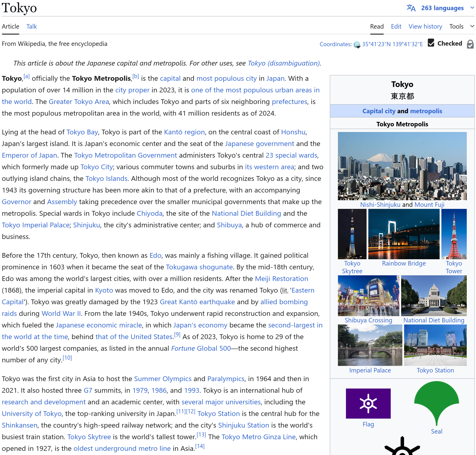Image resolution: width=476 pixels, height=455 pixels.
Task: Open the Shinkansen link
Action: click(x=20, y=425)
